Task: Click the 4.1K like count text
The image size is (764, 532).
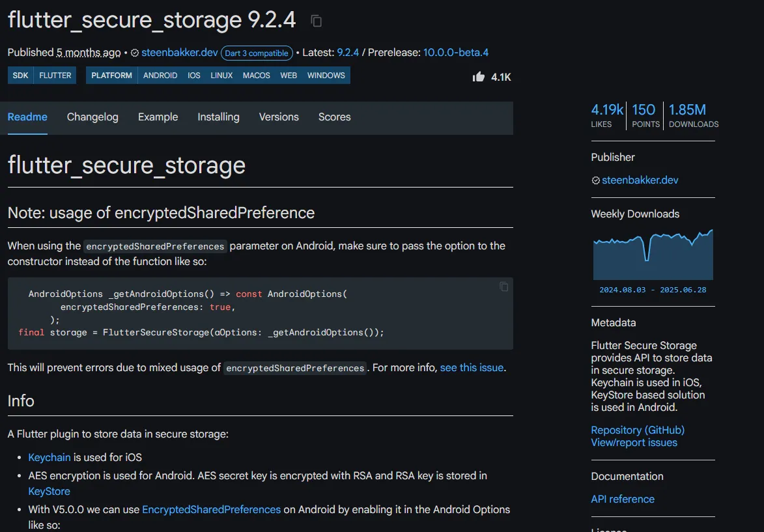Action: (501, 77)
